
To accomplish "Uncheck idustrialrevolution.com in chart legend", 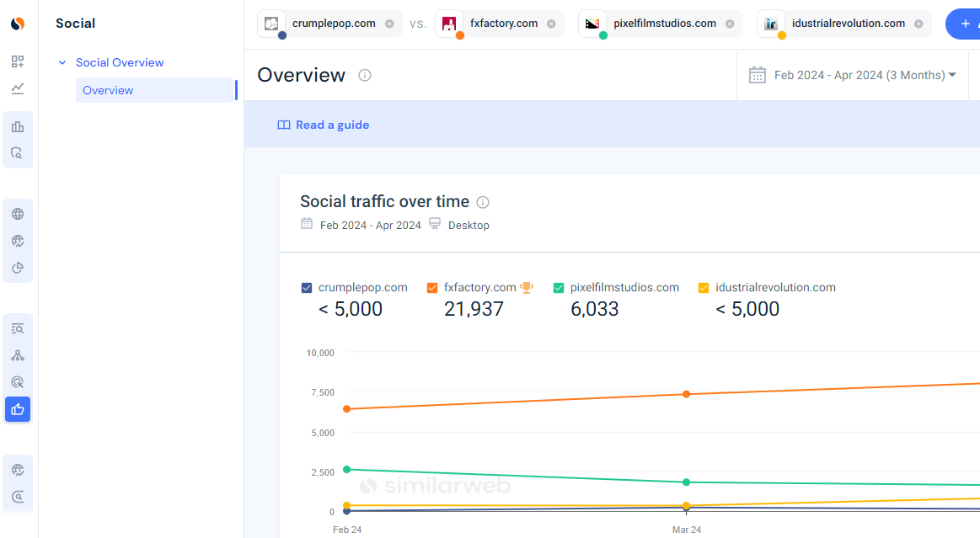I will pos(704,288).
